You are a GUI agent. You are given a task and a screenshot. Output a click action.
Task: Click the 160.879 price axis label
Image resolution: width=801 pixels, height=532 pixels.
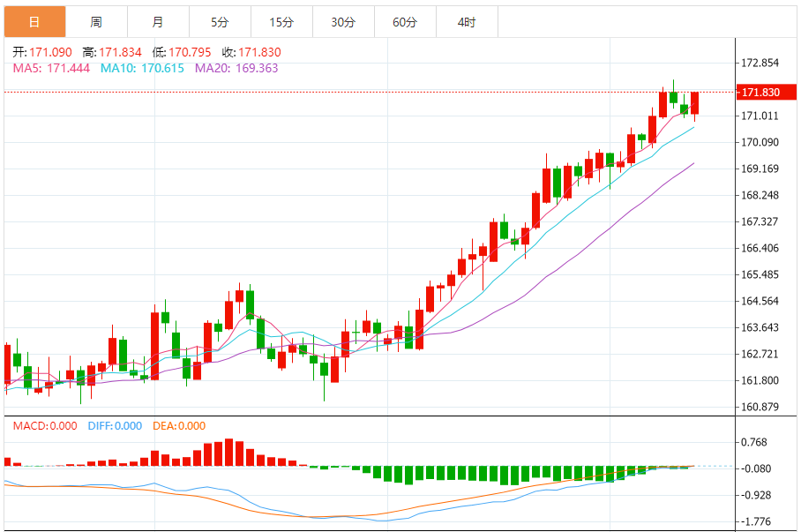coord(760,408)
